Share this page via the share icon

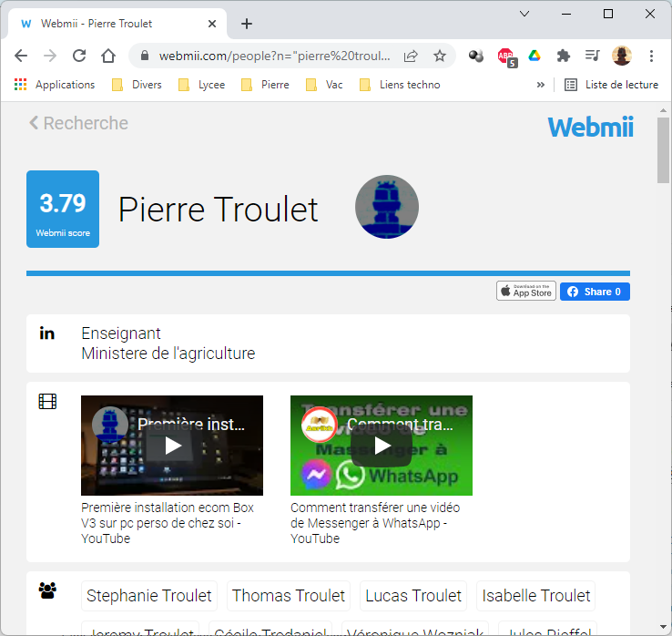(x=411, y=56)
